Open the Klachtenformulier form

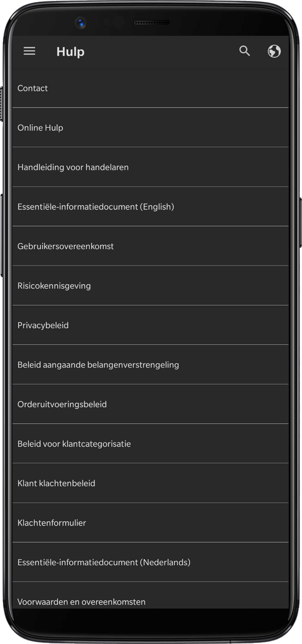point(52,523)
